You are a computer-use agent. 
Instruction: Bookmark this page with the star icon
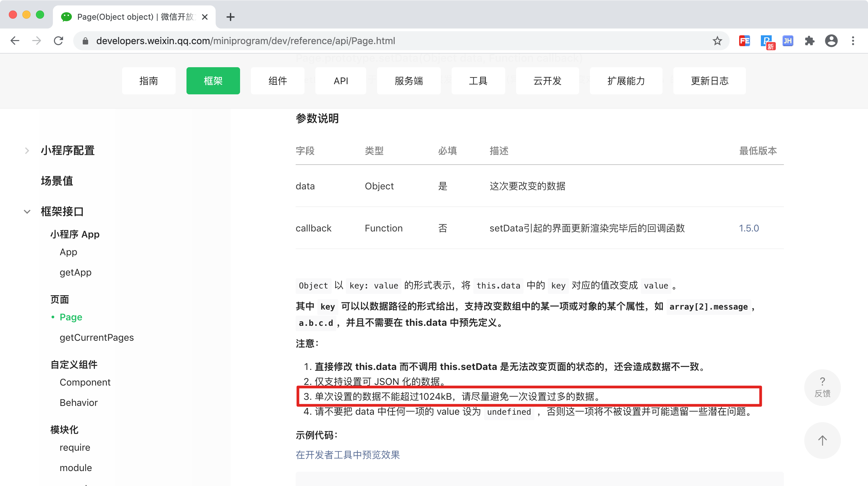(x=717, y=41)
